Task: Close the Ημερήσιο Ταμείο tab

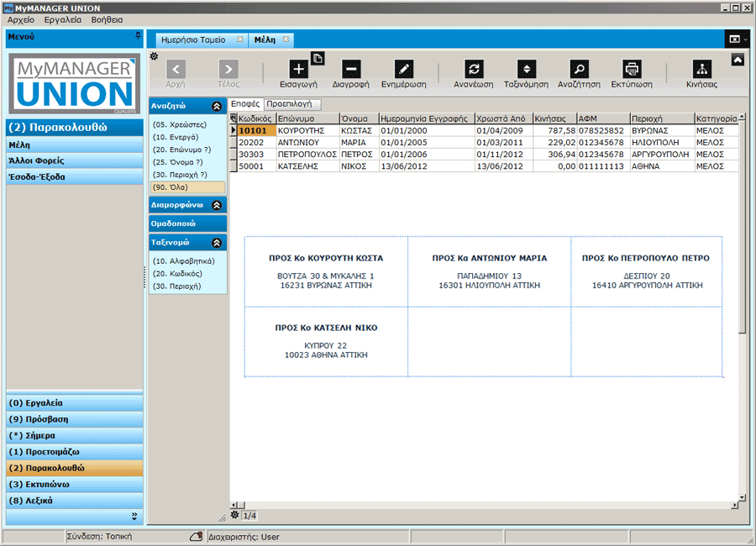Action: [240, 39]
